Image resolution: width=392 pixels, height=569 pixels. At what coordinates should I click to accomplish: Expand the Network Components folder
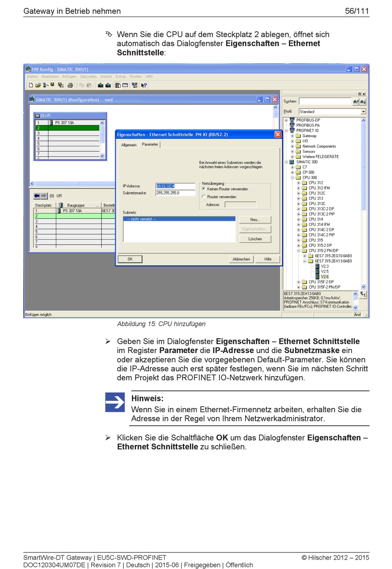[292, 146]
